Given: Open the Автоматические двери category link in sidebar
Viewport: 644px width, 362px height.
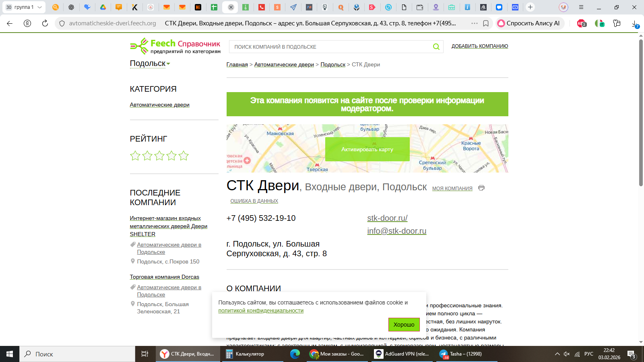Looking at the screenshot, I should 159,105.
